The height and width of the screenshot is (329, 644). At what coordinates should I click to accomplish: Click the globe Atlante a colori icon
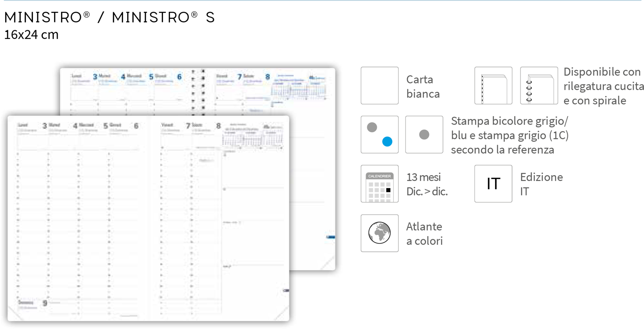click(x=379, y=233)
